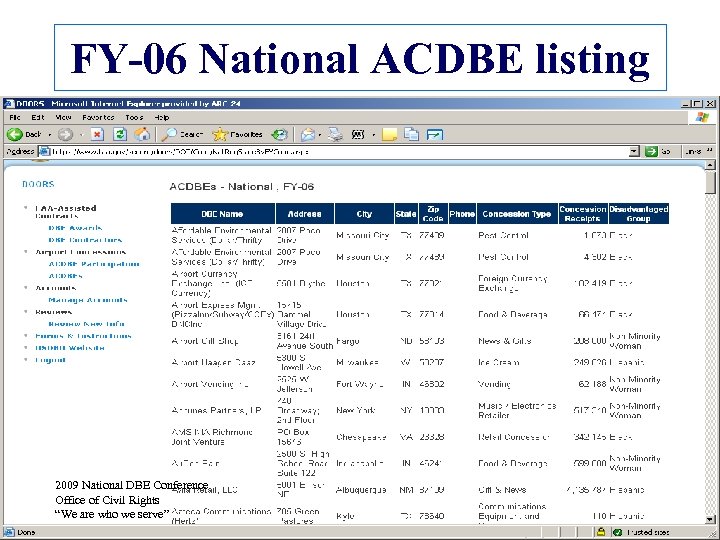This screenshot has height=540, width=720.
Task: Click the DBE Name column header
Action: click(223, 214)
